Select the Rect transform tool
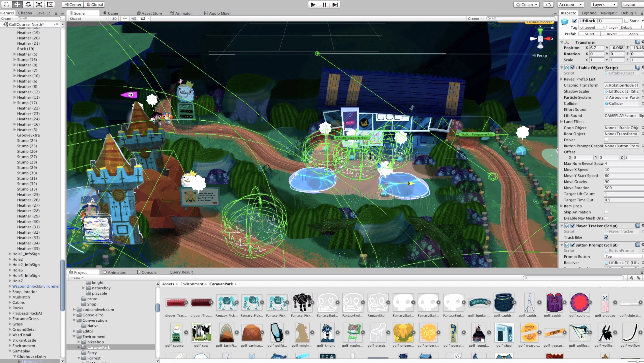Screen dimensions: 644x363 point(50,4)
